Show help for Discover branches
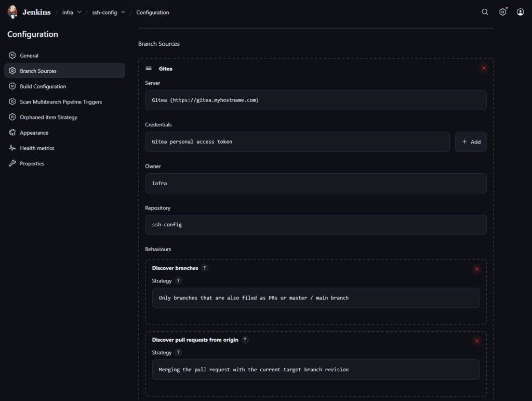 (x=205, y=268)
